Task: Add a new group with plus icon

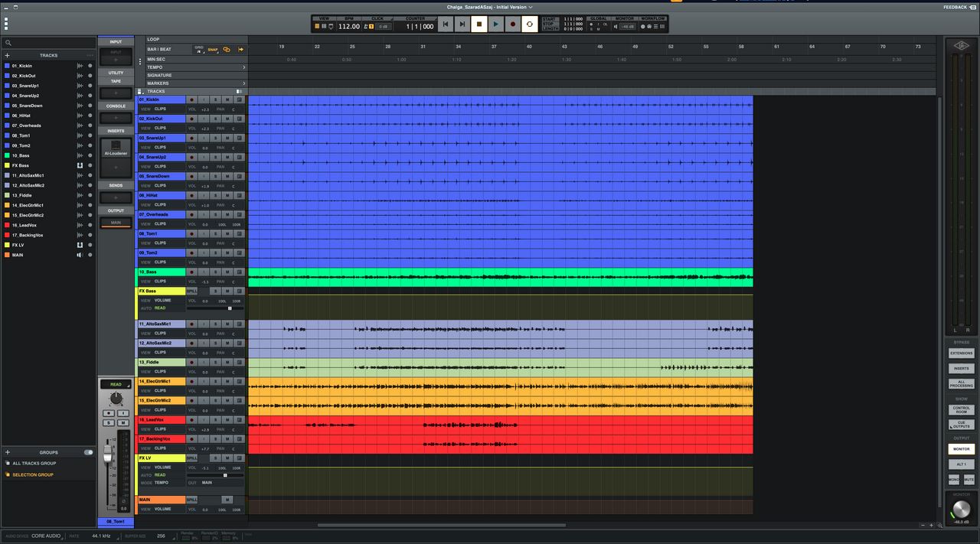Action: 8,452
